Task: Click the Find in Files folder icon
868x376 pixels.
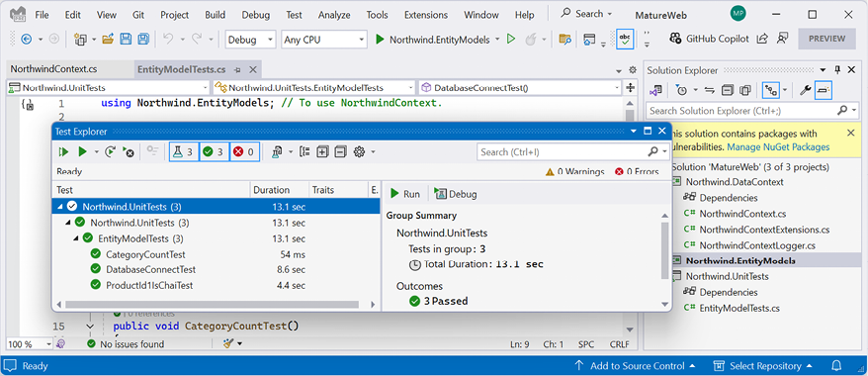Action: tap(565, 40)
